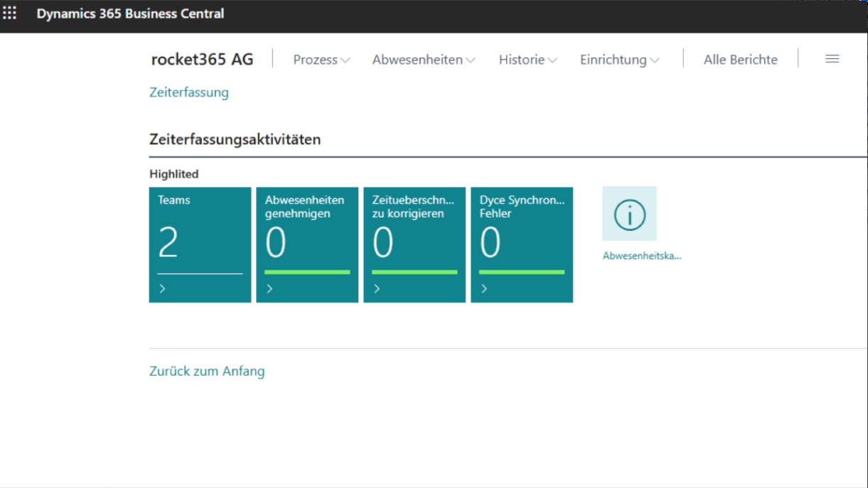Open the Zeitueberschneidungen zu korrigieren tile
Viewport: 868px width, 488px height.
[414, 245]
